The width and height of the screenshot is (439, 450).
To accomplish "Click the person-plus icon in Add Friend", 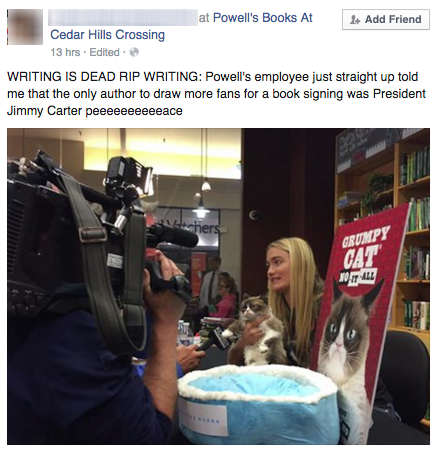I will pyautogui.click(x=355, y=20).
